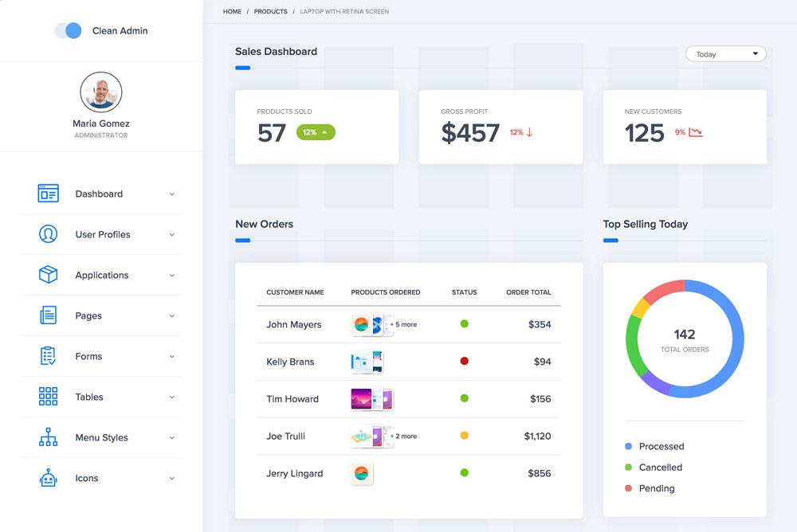797x532 pixels.
Task: Go to Home breadcrumb link
Action: [232, 12]
